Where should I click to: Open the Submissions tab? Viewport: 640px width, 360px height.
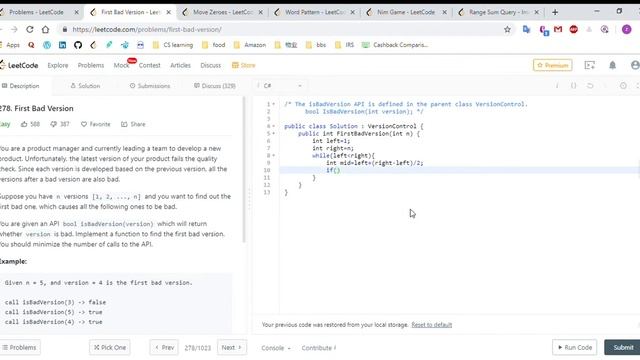click(x=150, y=86)
